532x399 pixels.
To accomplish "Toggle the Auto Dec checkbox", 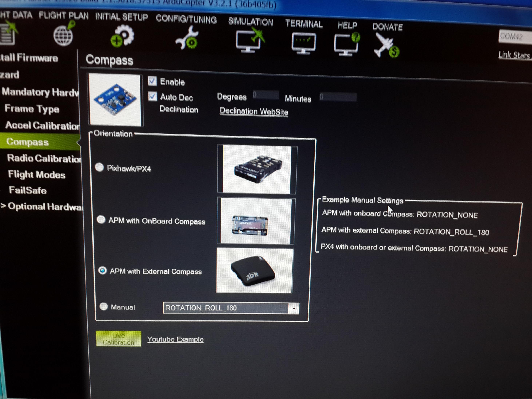I will (x=152, y=96).
